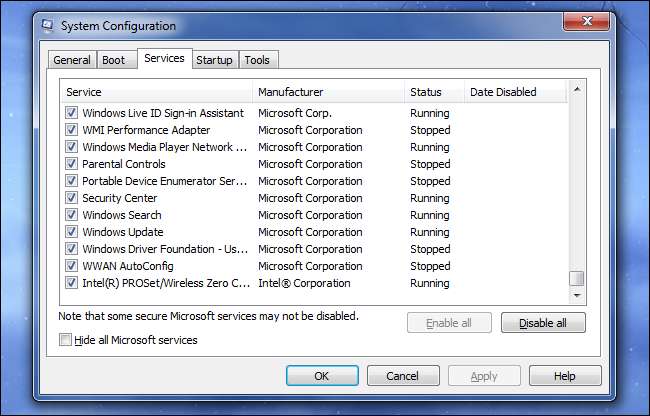The height and width of the screenshot is (416, 650).
Task: Sort by the Service column header
Action: [x=155, y=92]
